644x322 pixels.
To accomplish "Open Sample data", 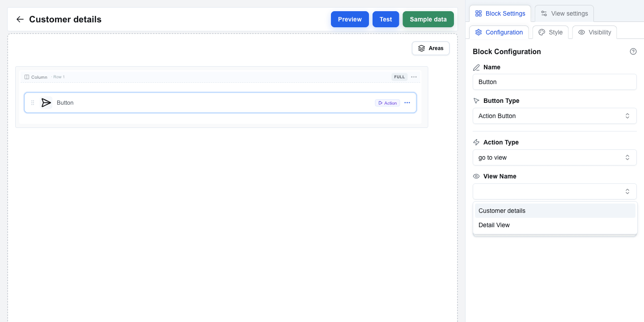I will pos(428,19).
